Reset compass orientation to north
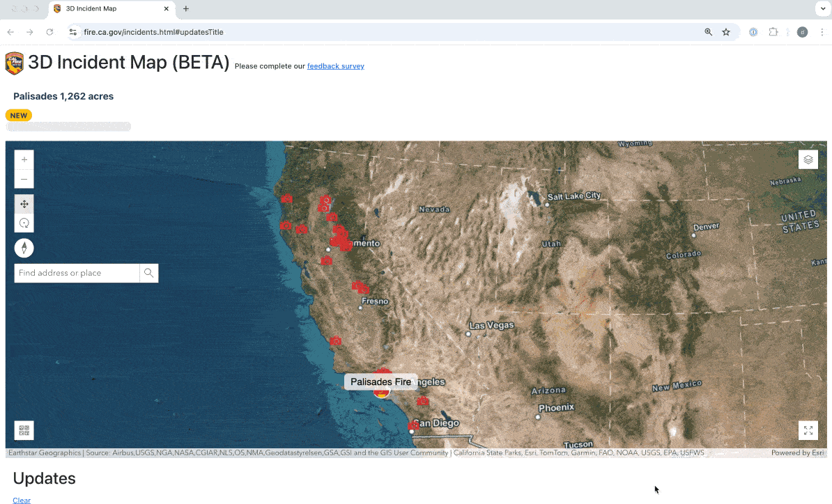This screenshot has height=504, width=832. (24, 248)
